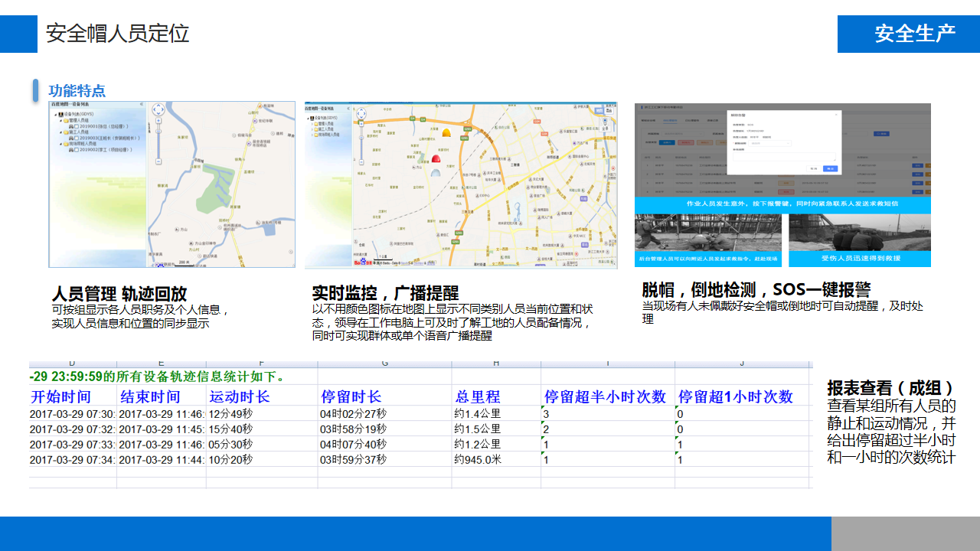Toggle the 地图 standard map view button
This screenshot has width=980, height=551.
[x=599, y=111]
